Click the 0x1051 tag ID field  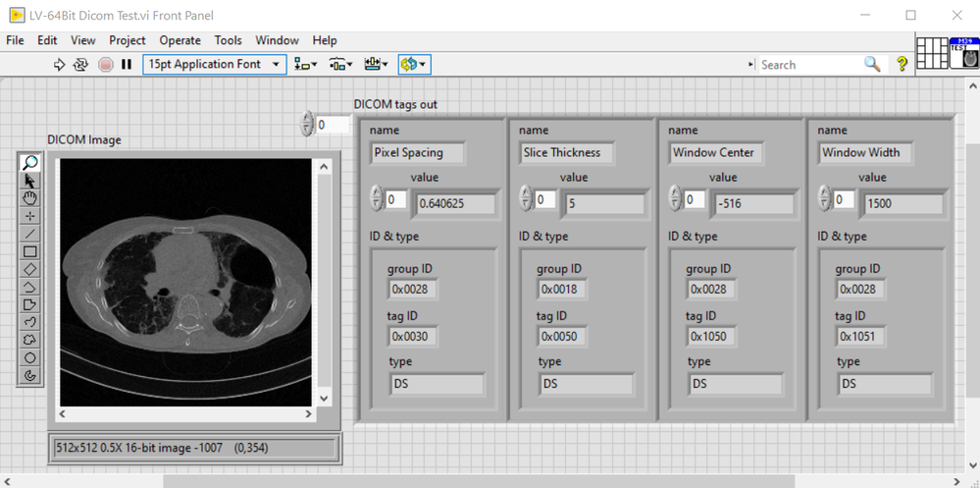click(x=858, y=337)
